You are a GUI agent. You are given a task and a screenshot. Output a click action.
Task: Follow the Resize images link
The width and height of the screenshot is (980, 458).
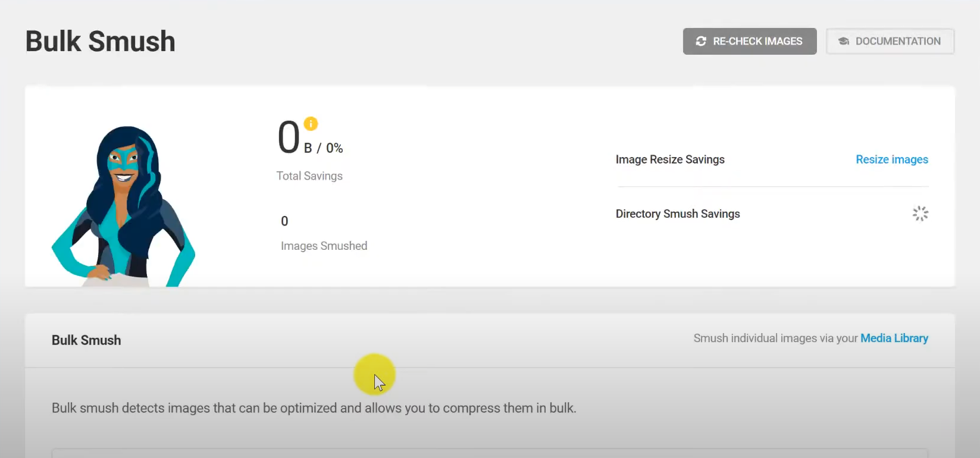[891, 159]
